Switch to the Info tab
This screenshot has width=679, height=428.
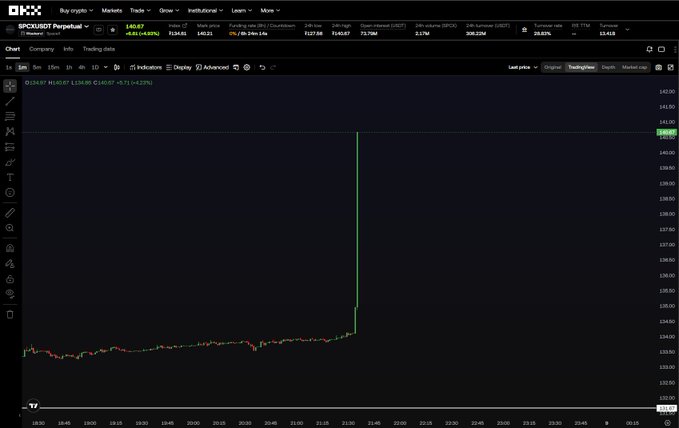pos(68,49)
